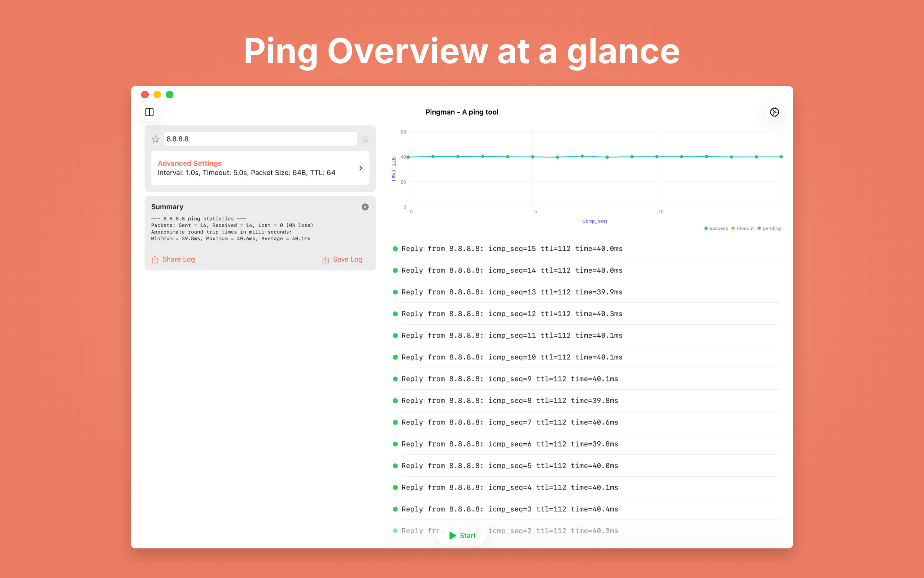Select reply row icmp_seq=10
The image size is (924, 578).
[586, 357]
